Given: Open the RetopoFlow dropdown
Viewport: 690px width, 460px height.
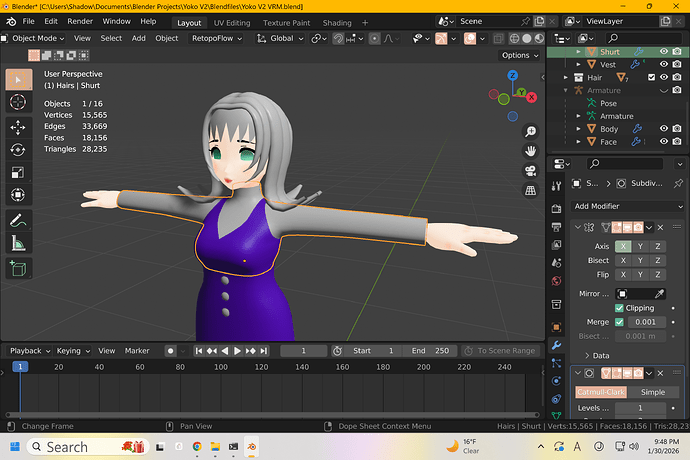Looking at the screenshot, I should 217,38.
